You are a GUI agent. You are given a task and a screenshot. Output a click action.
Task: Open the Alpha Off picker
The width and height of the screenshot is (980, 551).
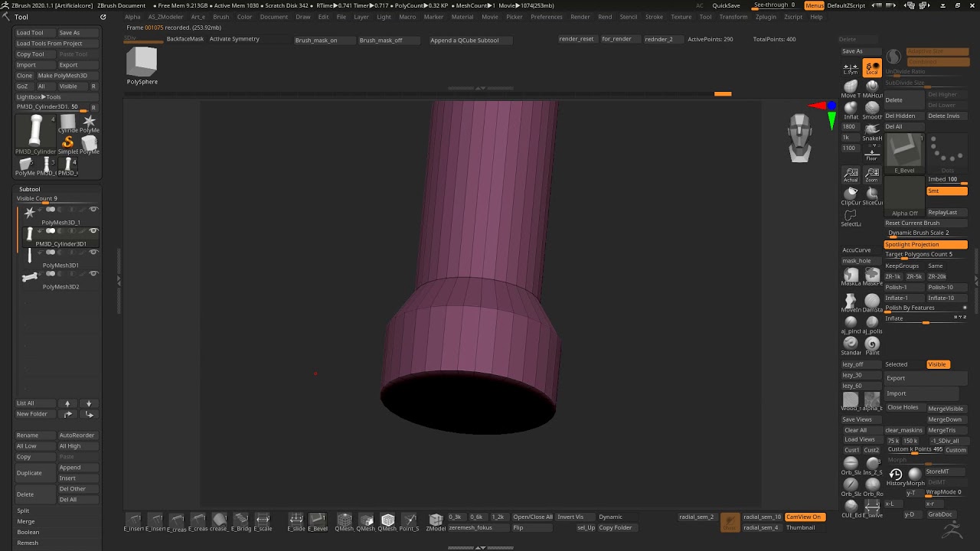tap(904, 197)
